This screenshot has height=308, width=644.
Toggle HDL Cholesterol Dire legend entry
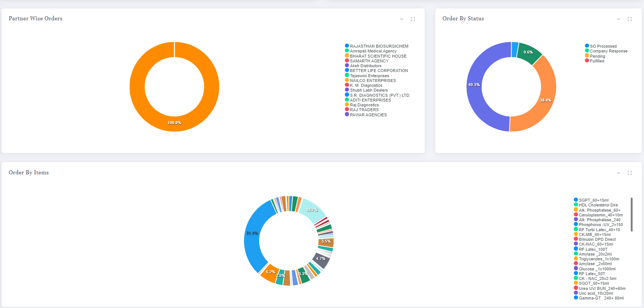click(x=596, y=205)
